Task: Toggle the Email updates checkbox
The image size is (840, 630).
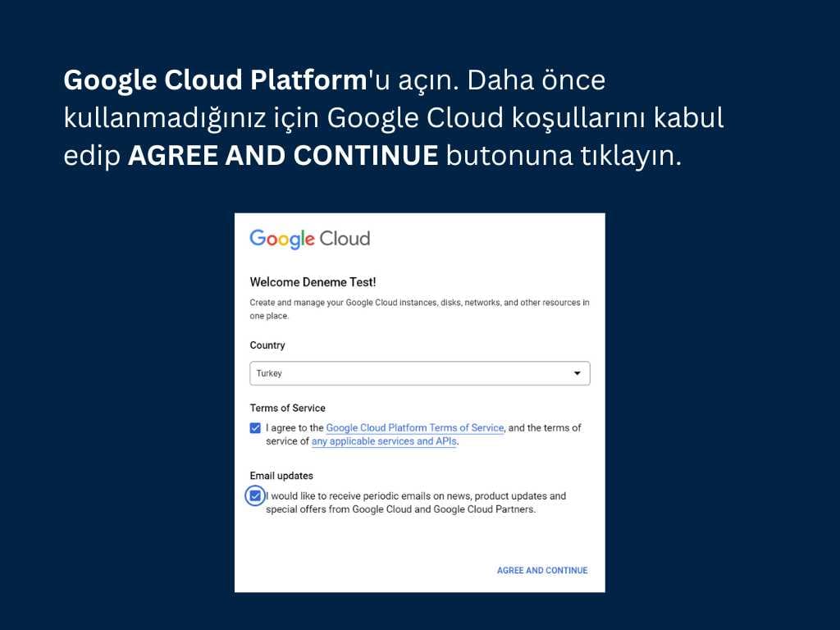Action: coord(255,495)
